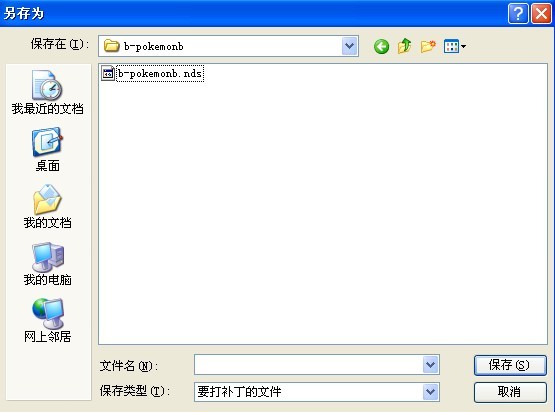Image resolution: width=555 pixels, height=412 pixels.
Task: Click the b-pokemonb folder icon in 保存在
Action: click(111, 46)
